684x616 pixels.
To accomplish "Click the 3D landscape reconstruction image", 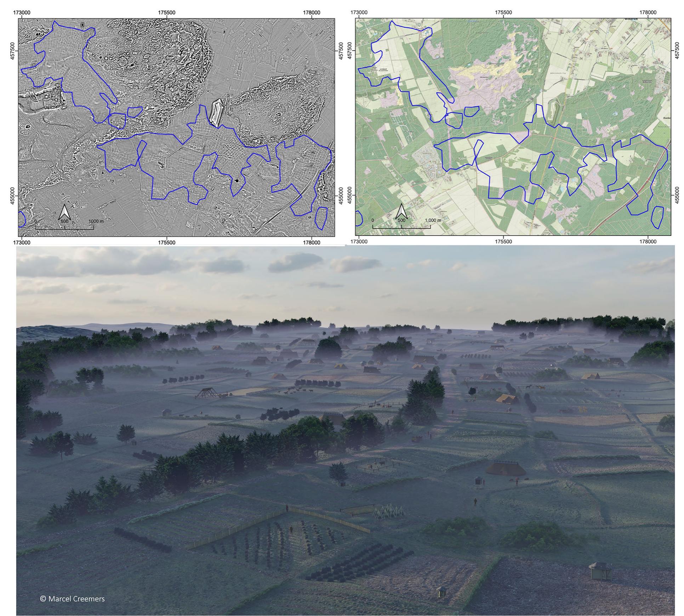I will click(342, 425).
